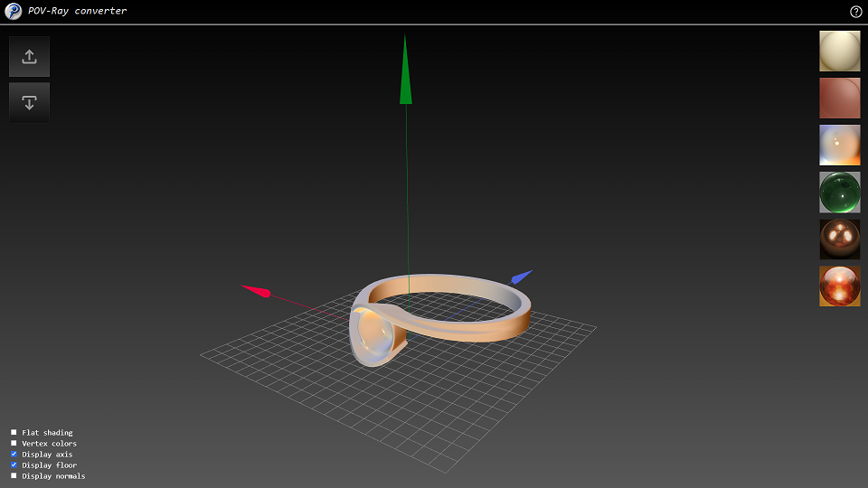Click the POV-Ray converter title text

coord(78,12)
